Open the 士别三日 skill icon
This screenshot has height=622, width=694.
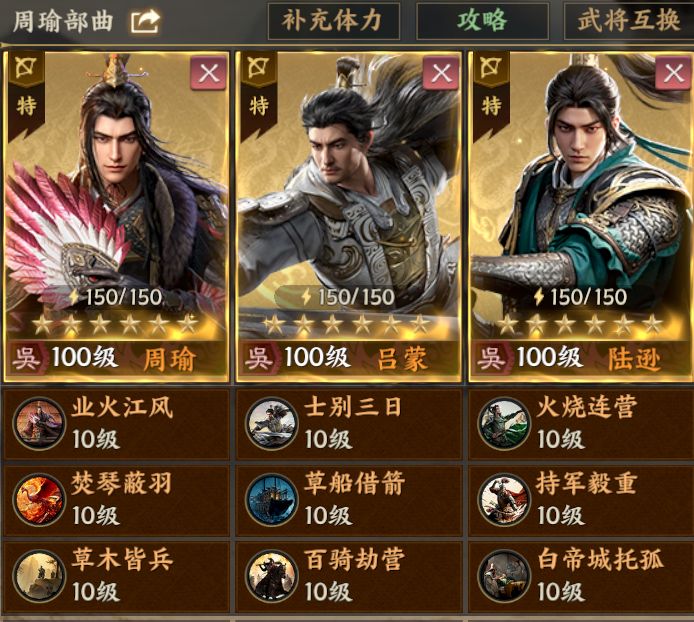(x=271, y=424)
